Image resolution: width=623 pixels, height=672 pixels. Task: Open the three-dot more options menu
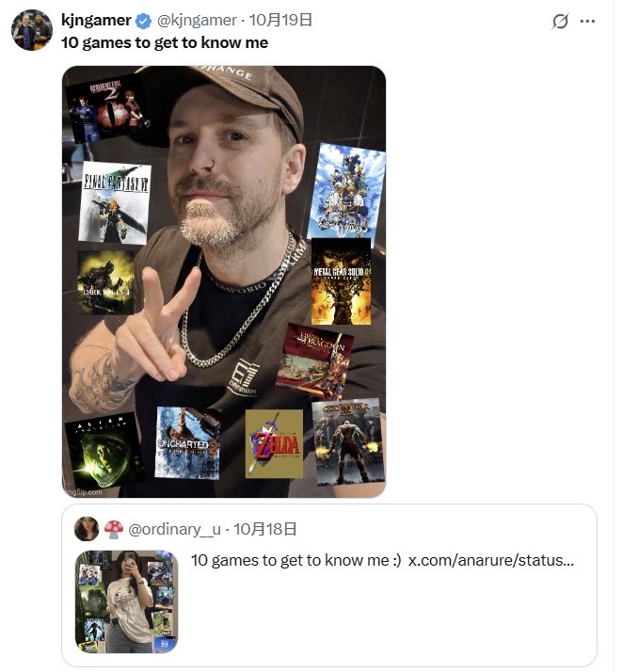[588, 21]
